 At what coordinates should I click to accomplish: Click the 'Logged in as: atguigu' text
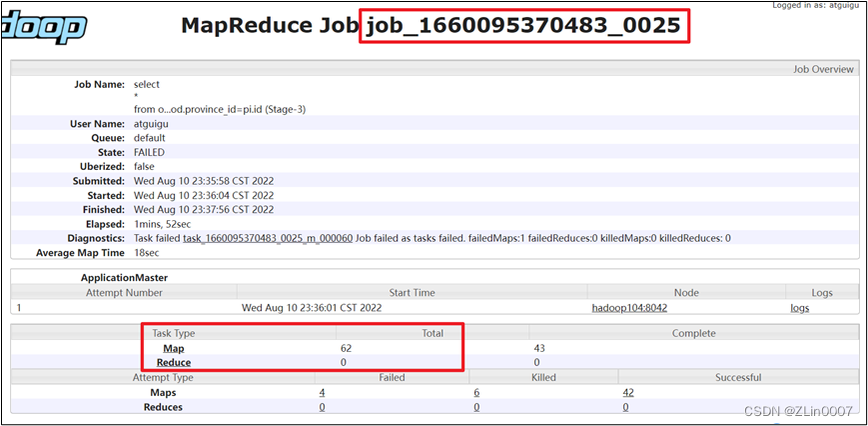pyautogui.click(x=818, y=5)
